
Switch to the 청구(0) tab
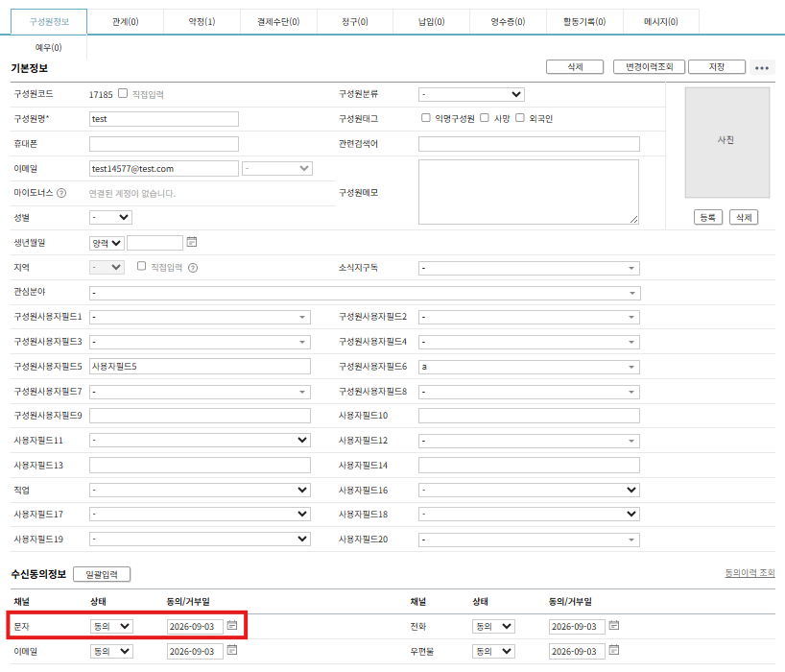tap(355, 21)
